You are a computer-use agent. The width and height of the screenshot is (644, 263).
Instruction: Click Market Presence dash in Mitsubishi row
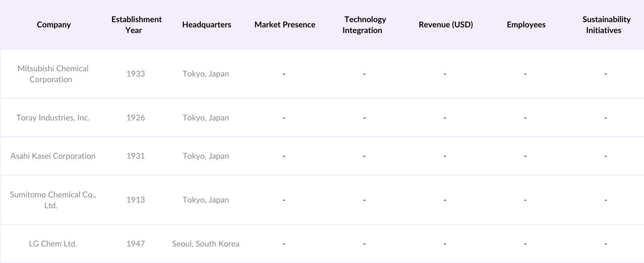[x=284, y=74]
